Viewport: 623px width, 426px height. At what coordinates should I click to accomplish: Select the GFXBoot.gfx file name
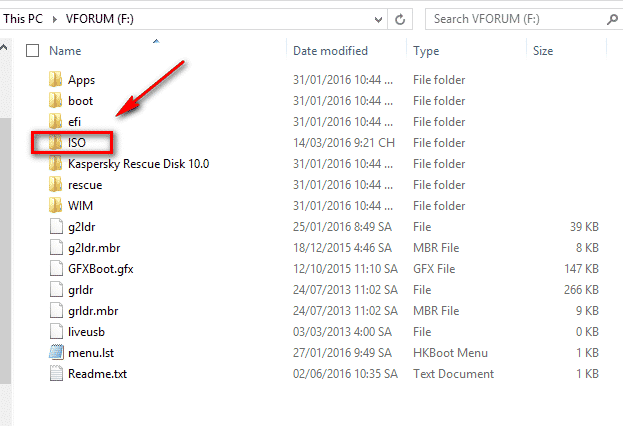101,269
